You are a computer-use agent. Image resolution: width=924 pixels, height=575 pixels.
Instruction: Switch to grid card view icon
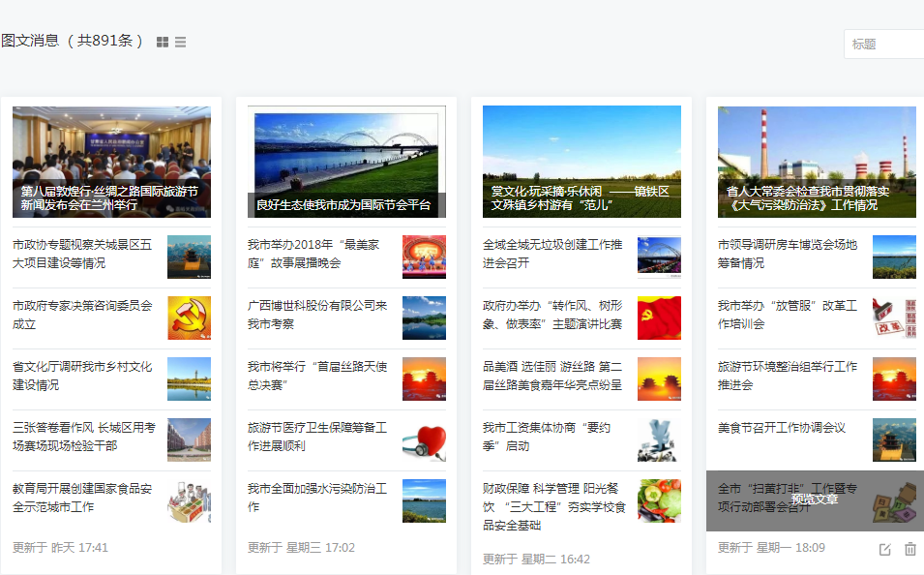(x=163, y=42)
